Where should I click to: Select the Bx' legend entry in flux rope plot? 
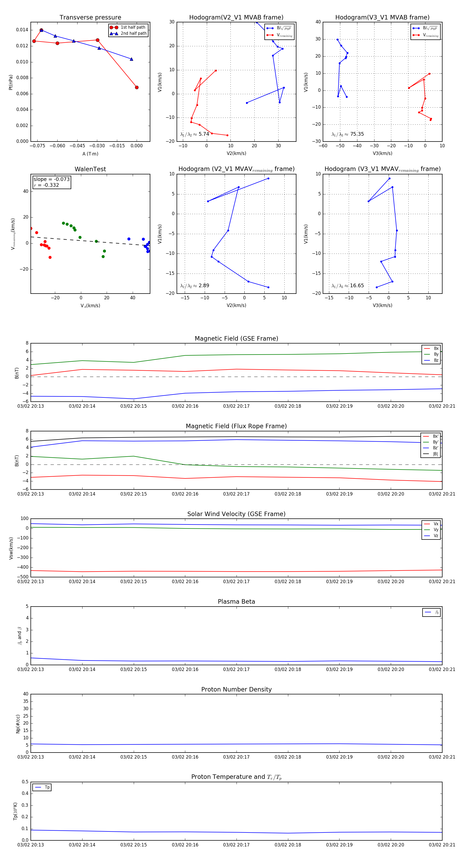tap(431, 436)
